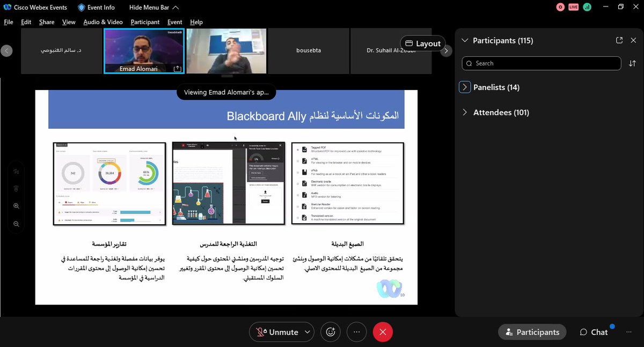Click the LIVE streaming badge
The height and width of the screenshot is (347, 644).
point(573,7)
